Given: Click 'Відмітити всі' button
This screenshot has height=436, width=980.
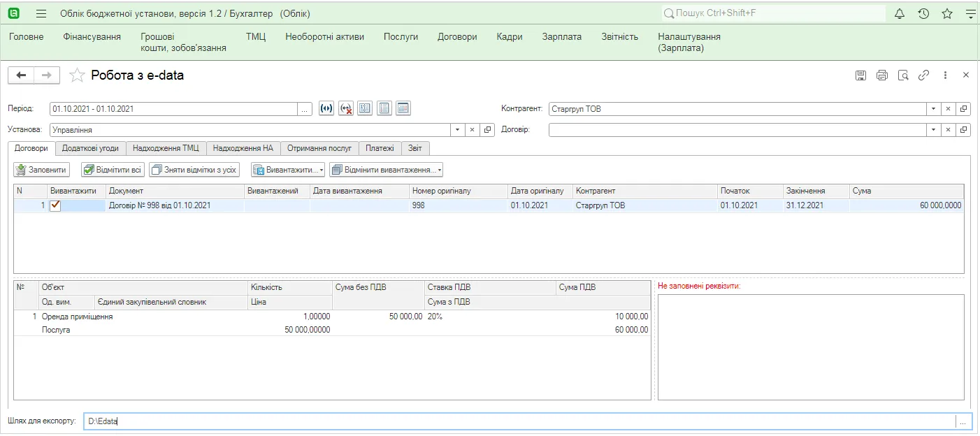Looking at the screenshot, I should tap(113, 170).
